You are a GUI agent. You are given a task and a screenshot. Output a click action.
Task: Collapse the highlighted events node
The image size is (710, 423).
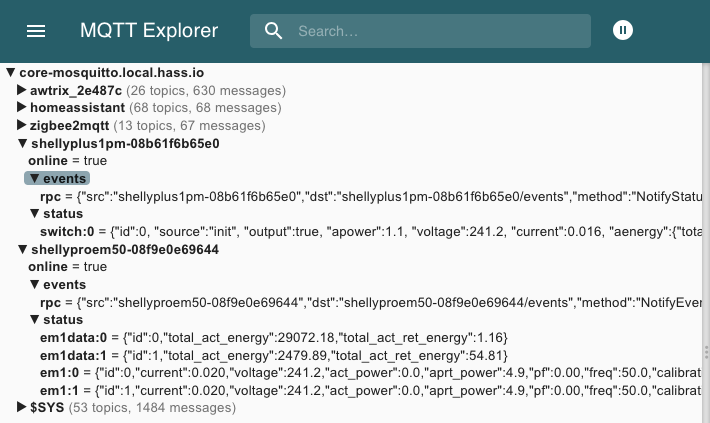pyautogui.click(x=34, y=178)
